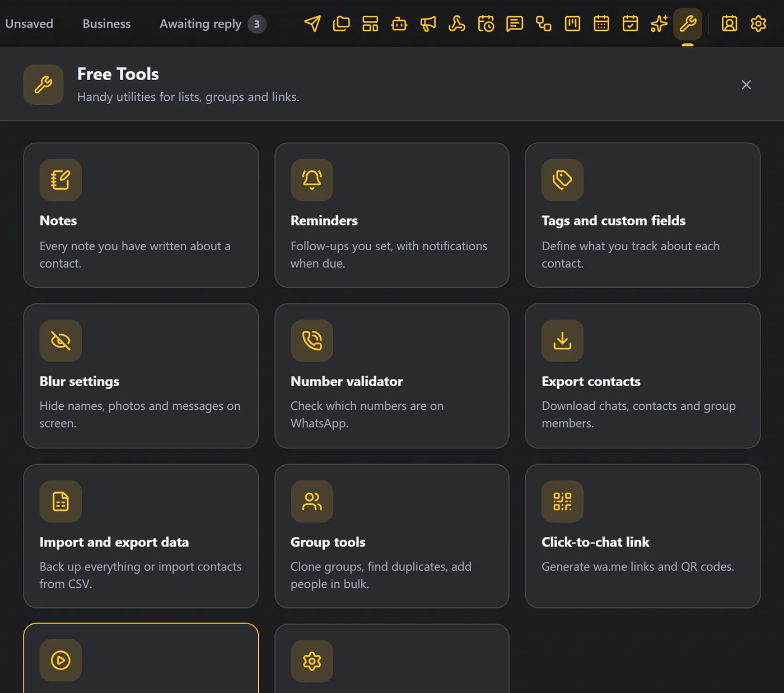Click 'Handy utilities for lists, groups and links.'

tap(188, 97)
